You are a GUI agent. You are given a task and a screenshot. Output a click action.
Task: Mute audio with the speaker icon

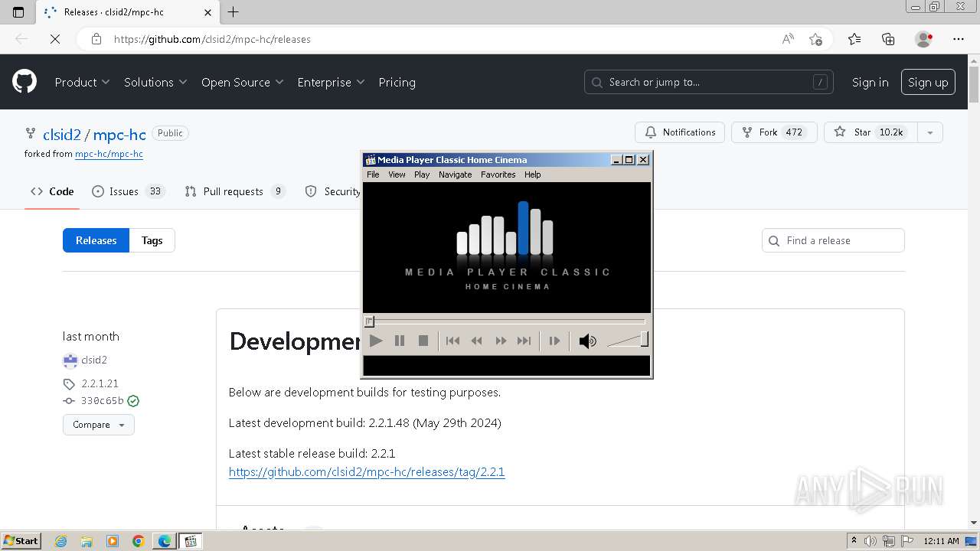pyautogui.click(x=587, y=341)
